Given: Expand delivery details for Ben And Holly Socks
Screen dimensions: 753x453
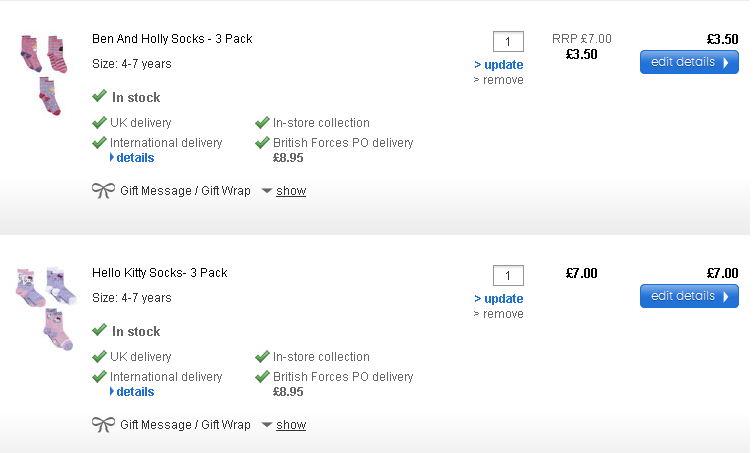Looking at the screenshot, I should (134, 158).
